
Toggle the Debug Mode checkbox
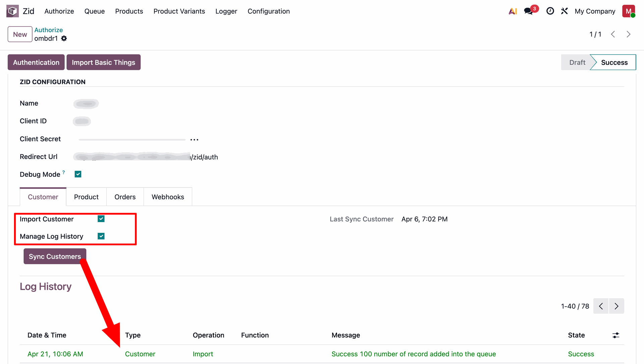click(x=78, y=174)
